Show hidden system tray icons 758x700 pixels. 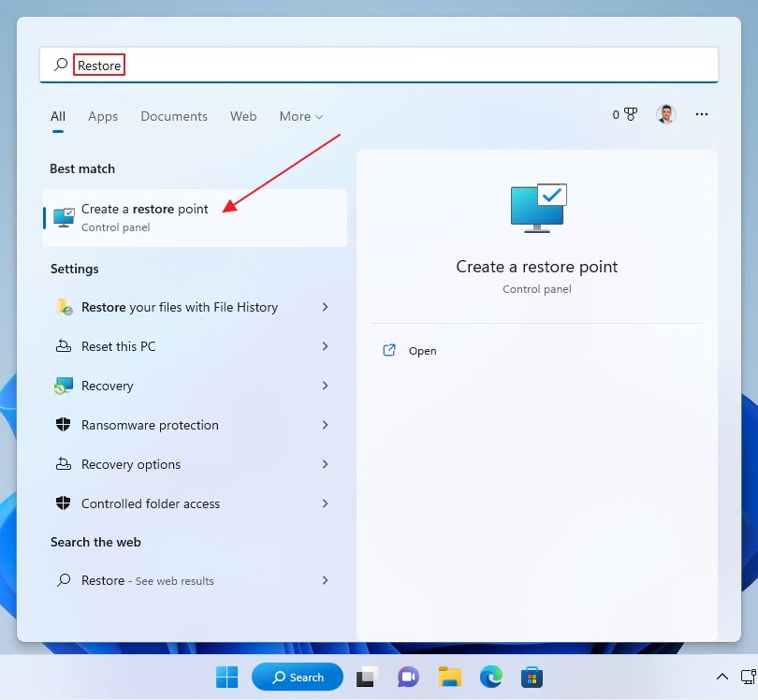[x=722, y=677]
